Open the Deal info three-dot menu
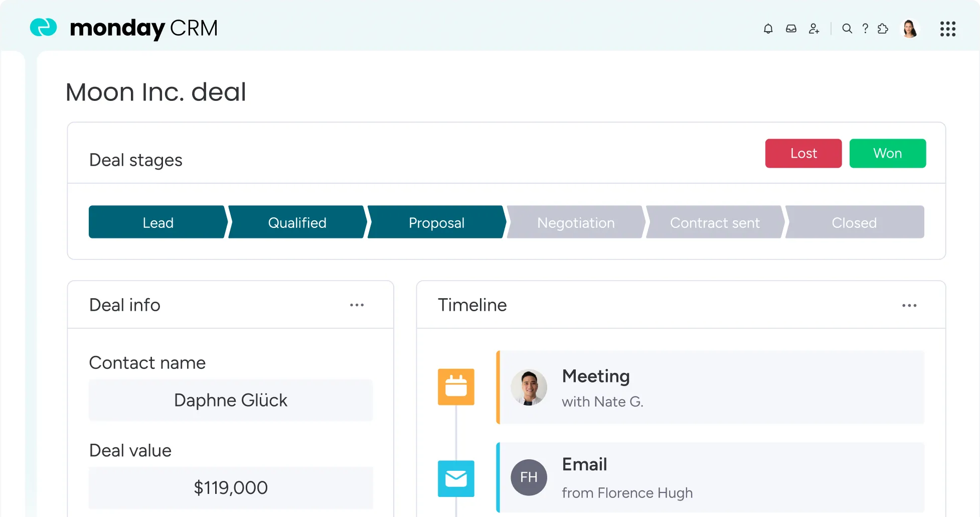The height and width of the screenshot is (517, 980). pyautogui.click(x=357, y=305)
